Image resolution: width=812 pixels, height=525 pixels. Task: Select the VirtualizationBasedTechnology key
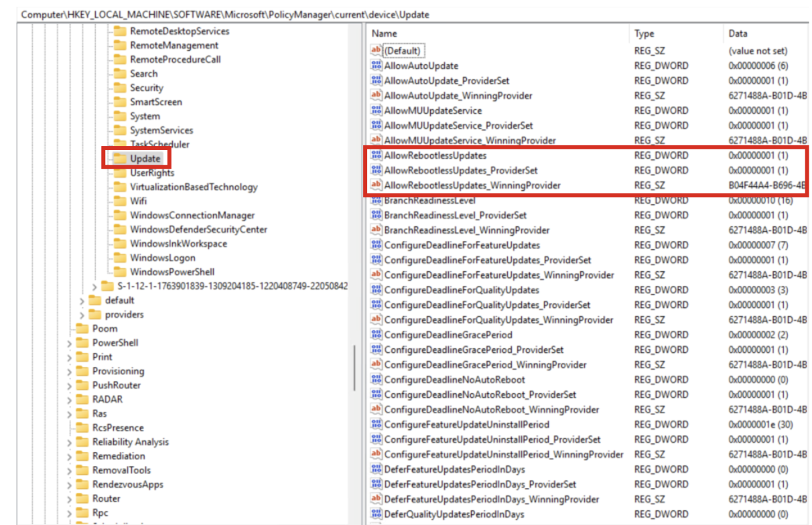194,187
